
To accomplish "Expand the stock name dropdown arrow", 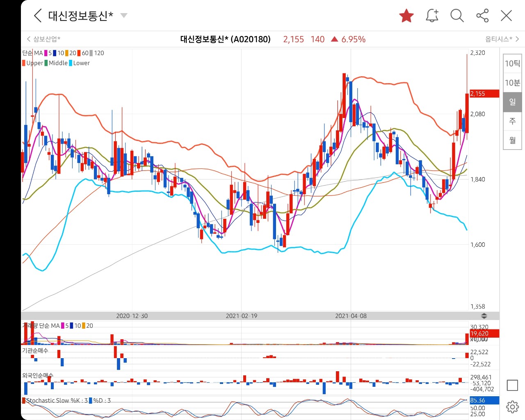I will tap(123, 16).
